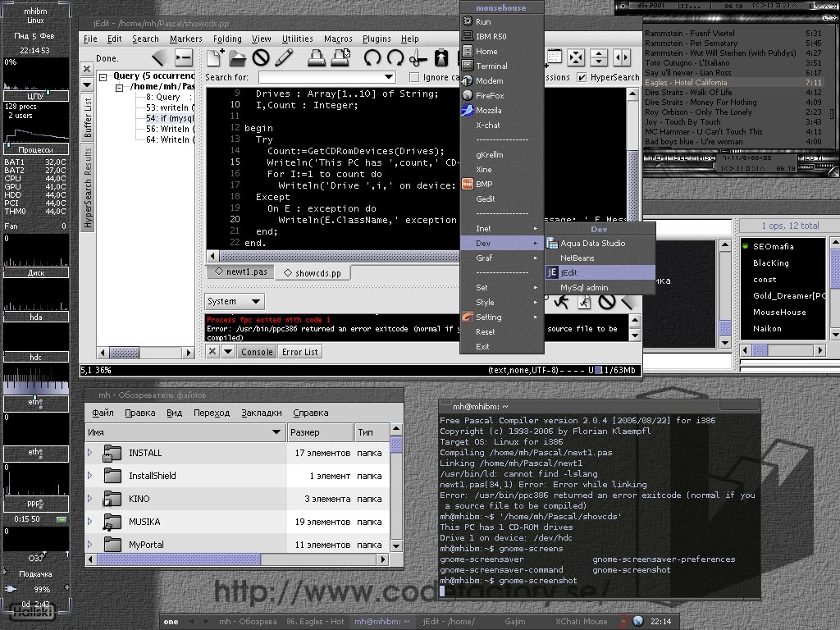Toggle the Ignore case checkbox in jEdit

pyautogui.click(x=414, y=78)
